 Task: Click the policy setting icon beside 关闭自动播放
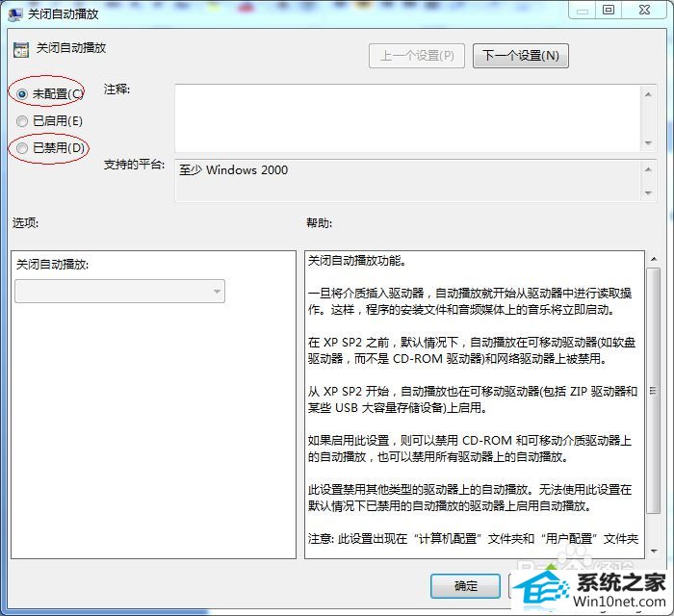point(20,49)
